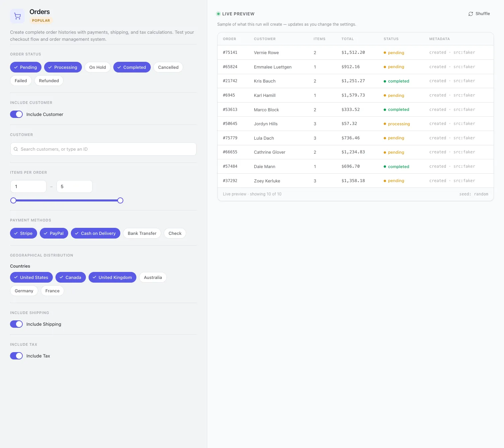The image size is (504, 448).
Task: Deselect the United States country chip
Action: point(31,277)
